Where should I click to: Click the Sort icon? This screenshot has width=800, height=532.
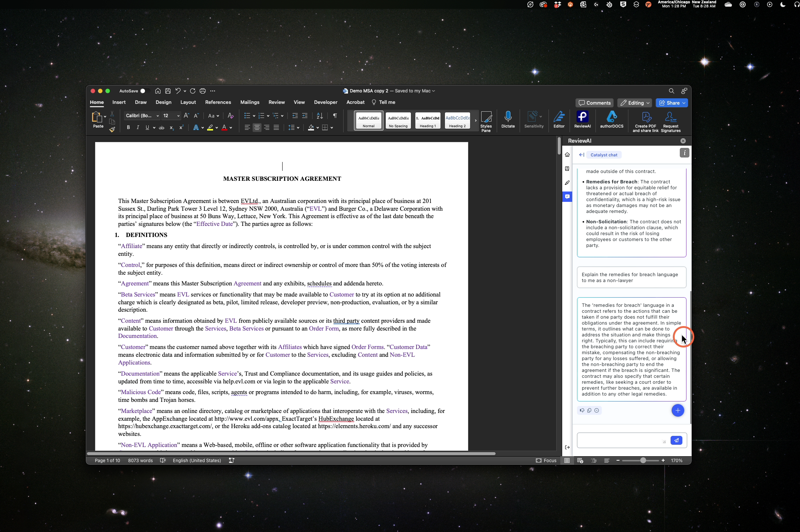coord(320,116)
